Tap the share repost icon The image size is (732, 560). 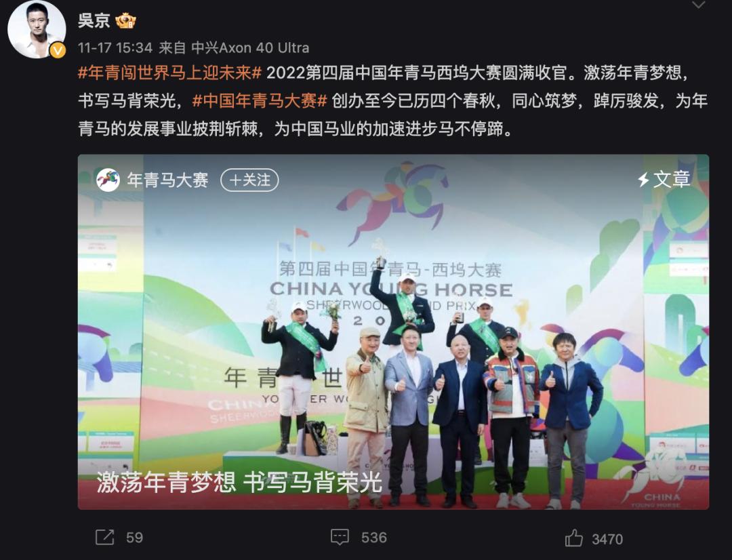tap(104, 537)
